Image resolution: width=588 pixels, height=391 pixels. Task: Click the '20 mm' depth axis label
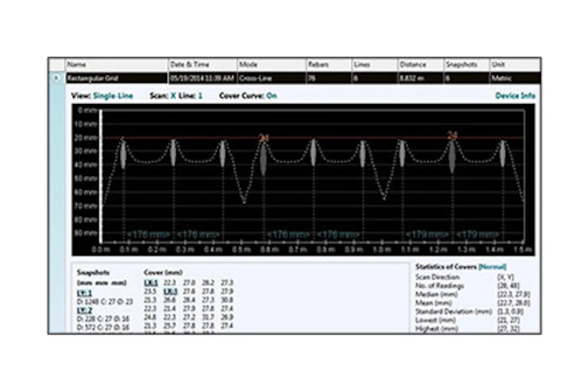pyautogui.click(x=86, y=138)
